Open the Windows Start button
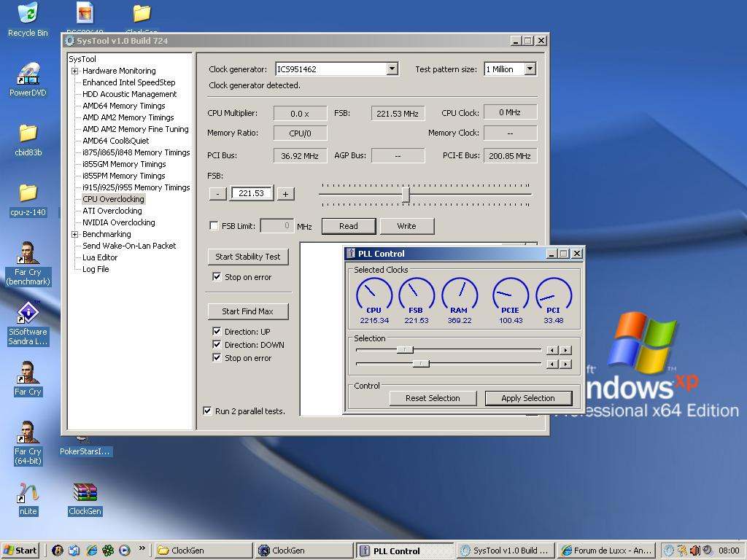The height and width of the screenshot is (560, 747). point(20,551)
